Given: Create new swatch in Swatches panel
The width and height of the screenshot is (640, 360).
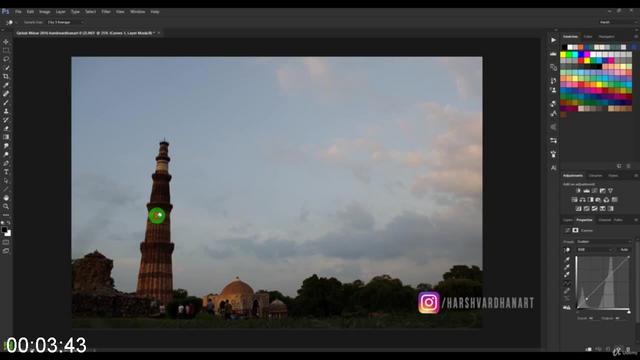Looking at the screenshot, I should 619,166.
